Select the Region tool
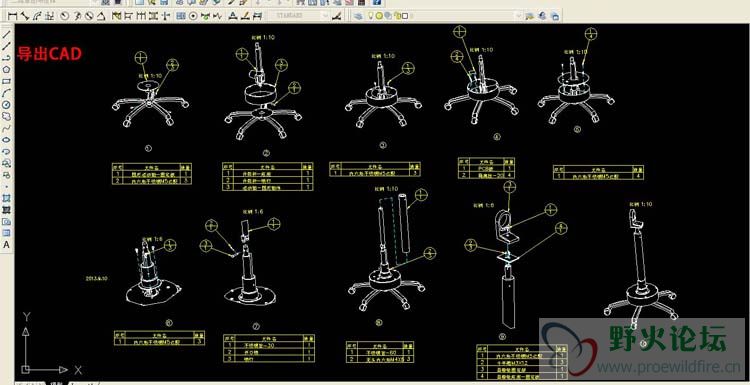750x385 pixels. [7, 221]
